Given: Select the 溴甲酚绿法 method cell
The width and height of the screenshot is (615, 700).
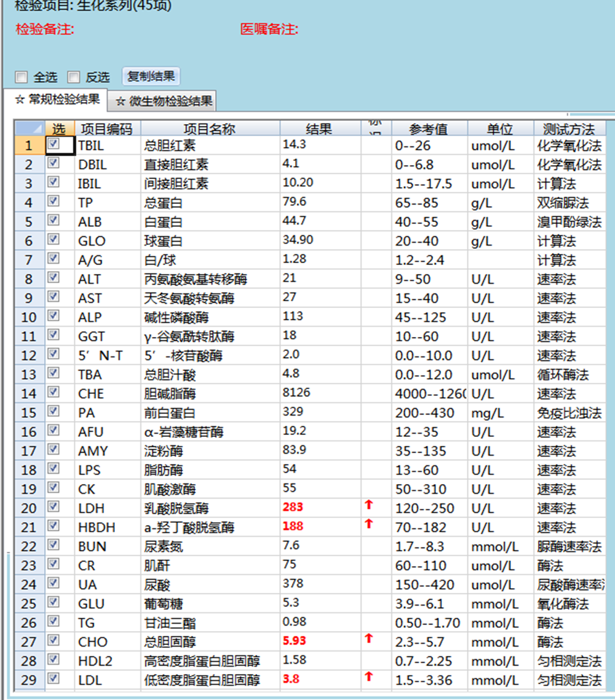Looking at the screenshot, I should pos(570,222).
